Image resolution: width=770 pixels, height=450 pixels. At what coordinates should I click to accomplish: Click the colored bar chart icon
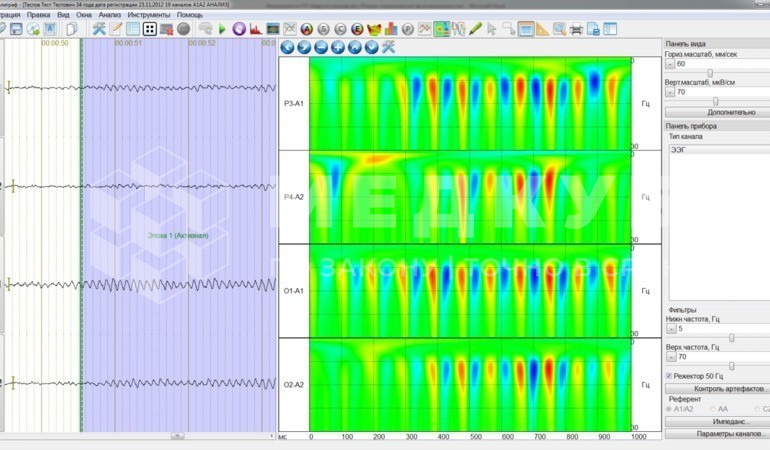[x=391, y=29]
